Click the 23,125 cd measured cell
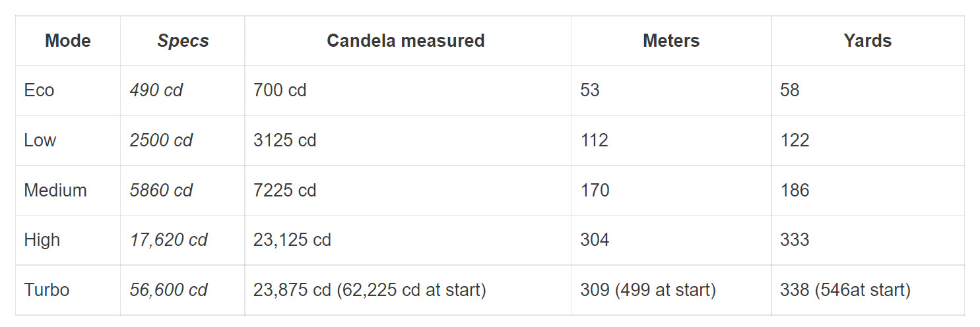 pyautogui.click(x=292, y=240)
